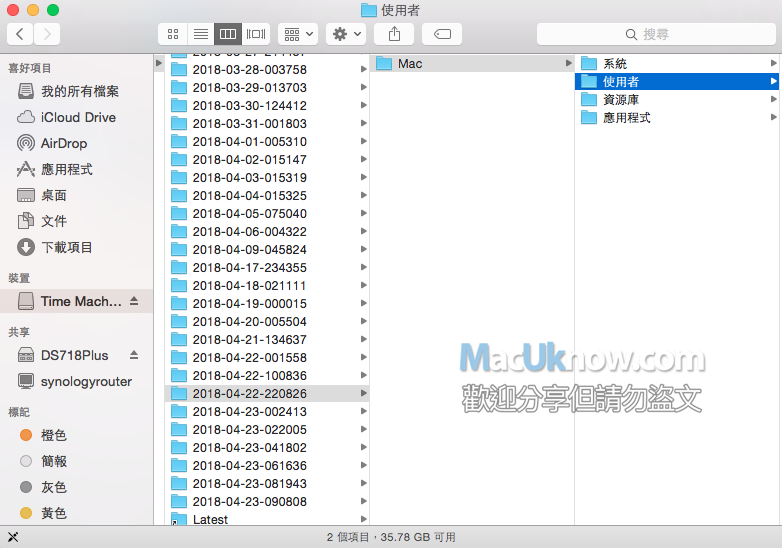Select cover flow view icon
Screen dimensions: 782x548
pos(256,34)
